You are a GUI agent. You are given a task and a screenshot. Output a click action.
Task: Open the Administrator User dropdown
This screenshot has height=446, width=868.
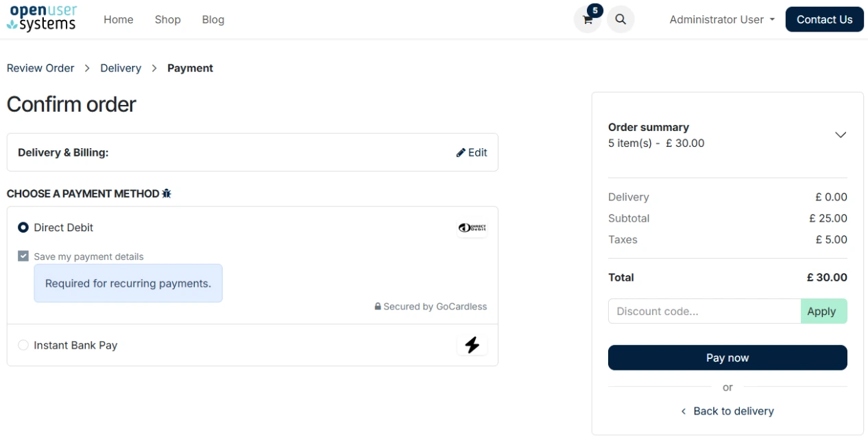[722, 20]
